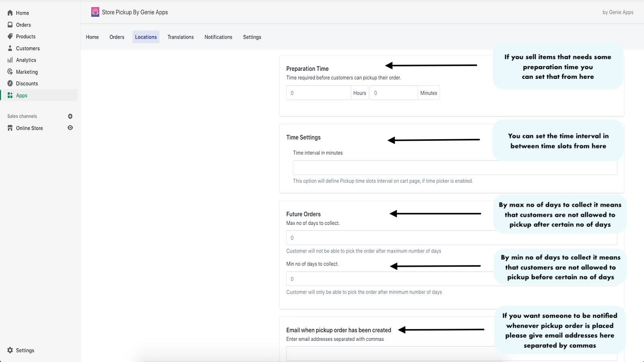Screen dimensions: 644x362
Task: Click the Settings gear icon in sidebar
Action: click(10, 350)
